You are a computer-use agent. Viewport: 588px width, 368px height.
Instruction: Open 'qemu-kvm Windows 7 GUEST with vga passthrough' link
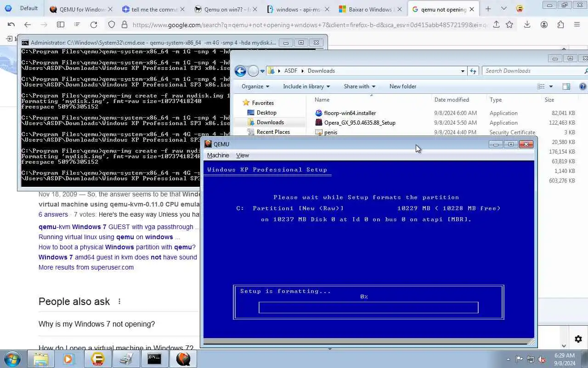[116, 227]
